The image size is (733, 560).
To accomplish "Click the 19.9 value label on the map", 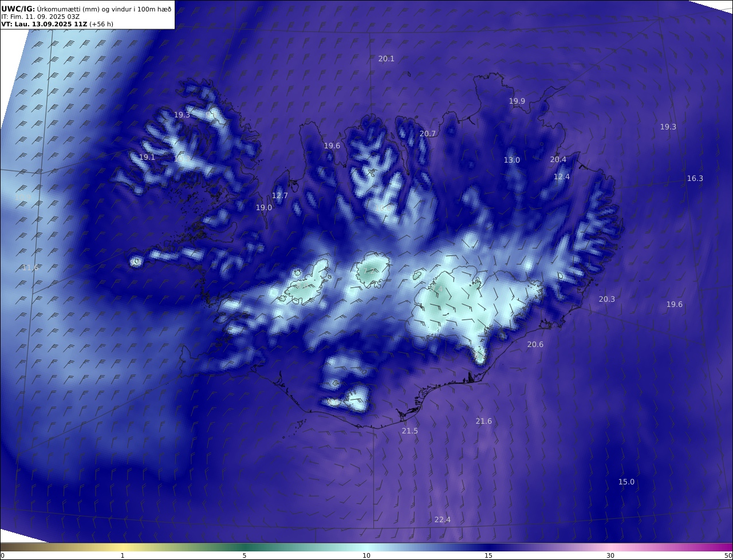I will pyautogui.click(x=517, y=101).
